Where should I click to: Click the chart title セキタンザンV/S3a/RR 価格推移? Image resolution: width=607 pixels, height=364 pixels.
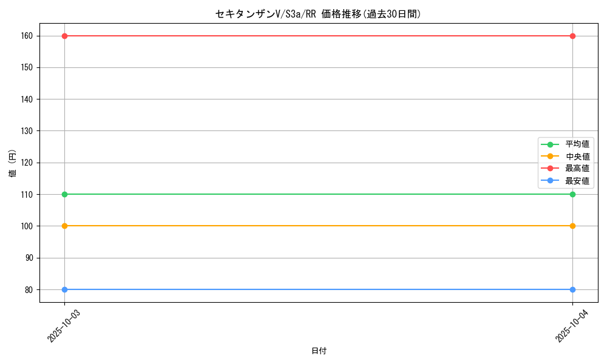point(318,14)
